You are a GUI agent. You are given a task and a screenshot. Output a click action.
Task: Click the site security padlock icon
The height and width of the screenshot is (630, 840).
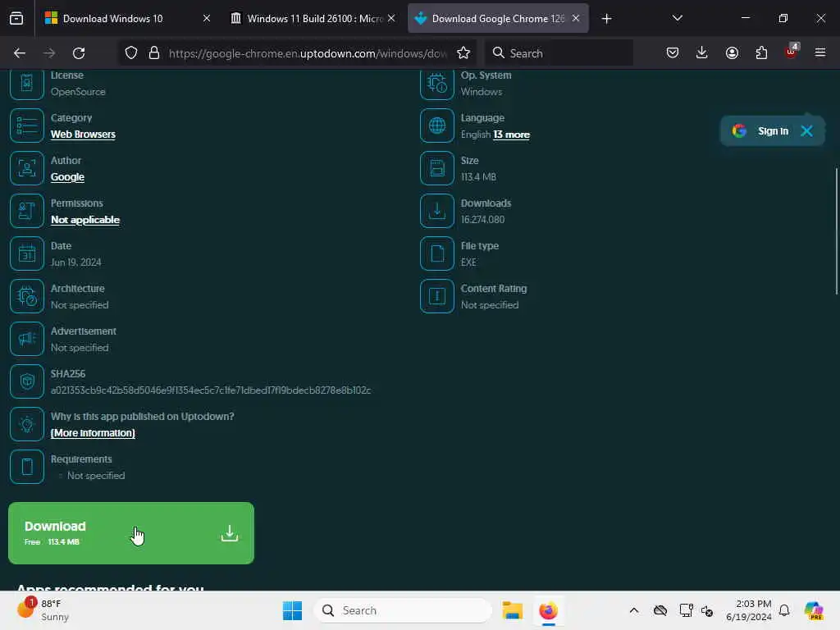[x=154, y=53]
